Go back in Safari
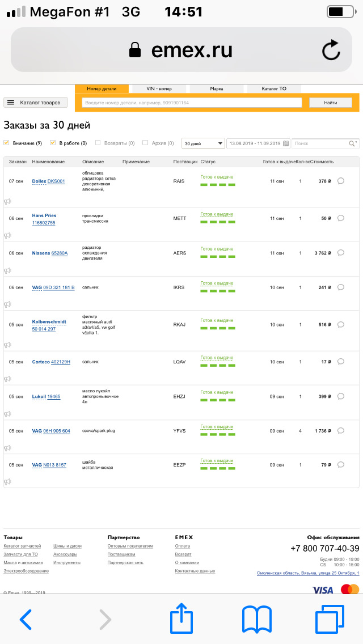 tap(26, 620)
